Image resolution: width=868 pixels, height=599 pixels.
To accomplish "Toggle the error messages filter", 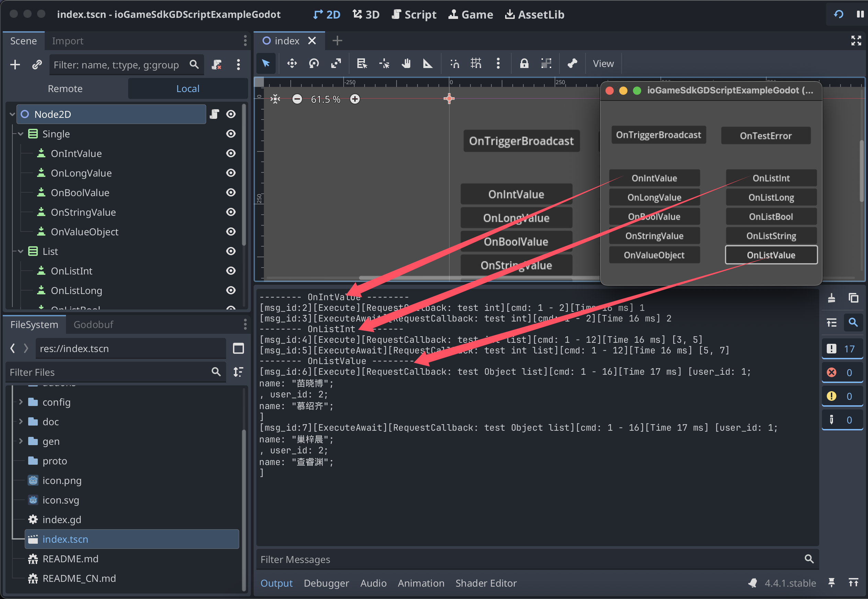I will [x=842, y=372].
